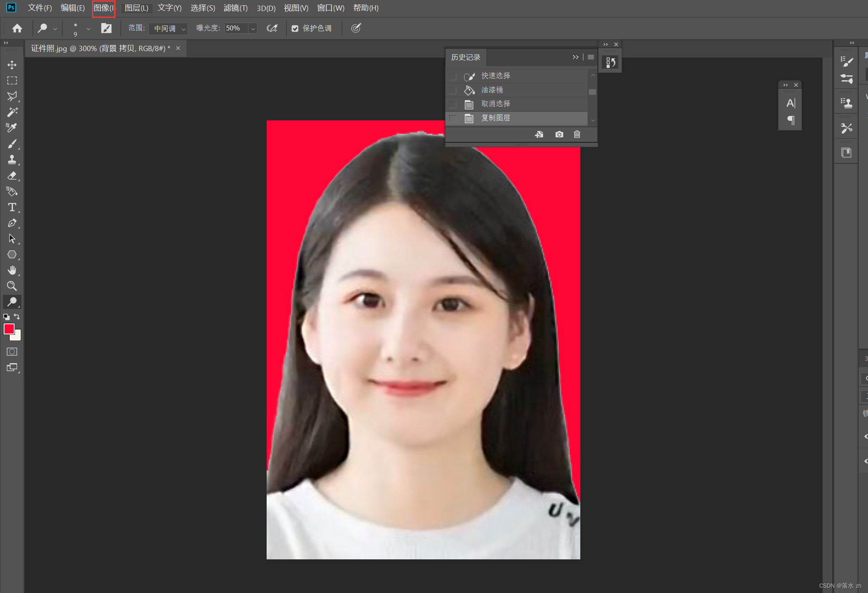Create new snapshot with camera icon

click(x=559, y=134)
